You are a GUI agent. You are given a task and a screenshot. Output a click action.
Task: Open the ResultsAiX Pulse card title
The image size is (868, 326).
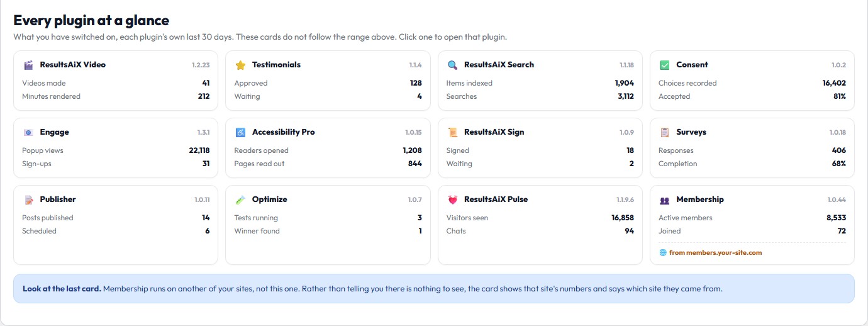click(x=496, y=199)
